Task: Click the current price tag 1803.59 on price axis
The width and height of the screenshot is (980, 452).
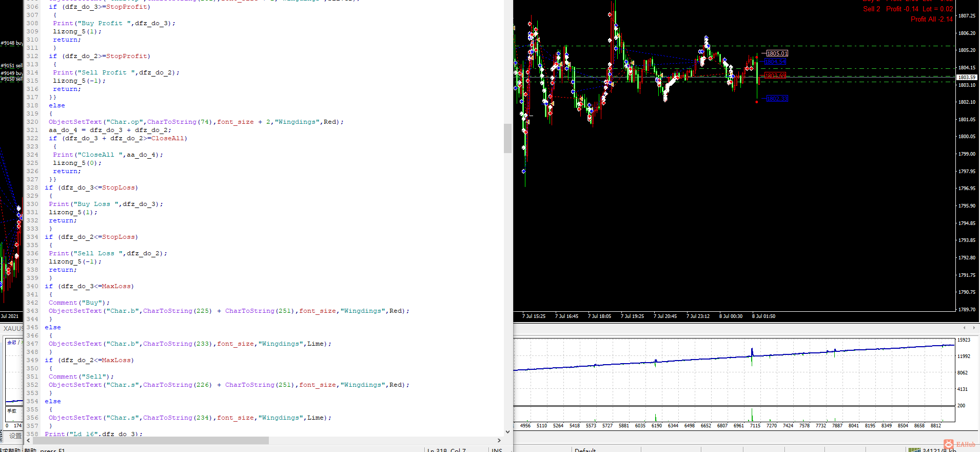Action: pyautogui.click(x=967, y=78)
